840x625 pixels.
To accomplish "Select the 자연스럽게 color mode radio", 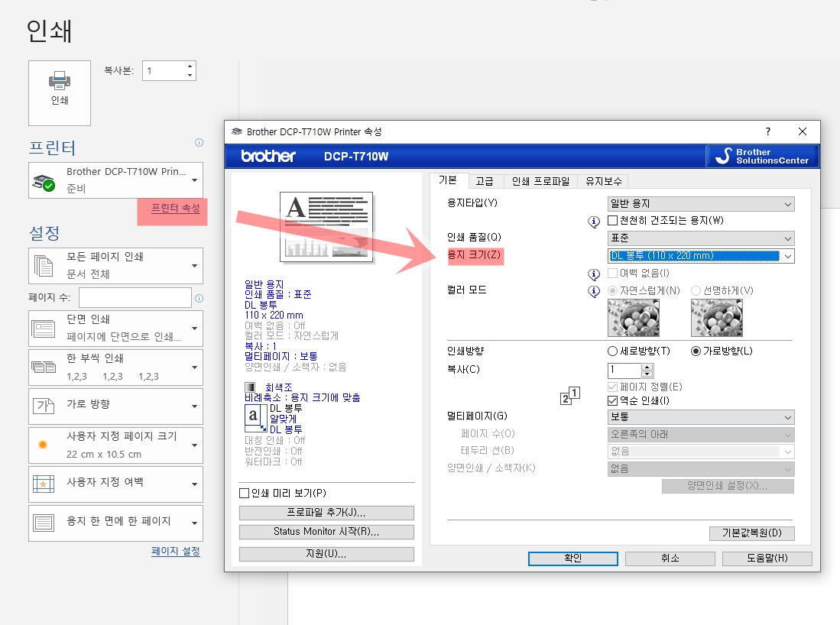I will click(x=613, y=291).
